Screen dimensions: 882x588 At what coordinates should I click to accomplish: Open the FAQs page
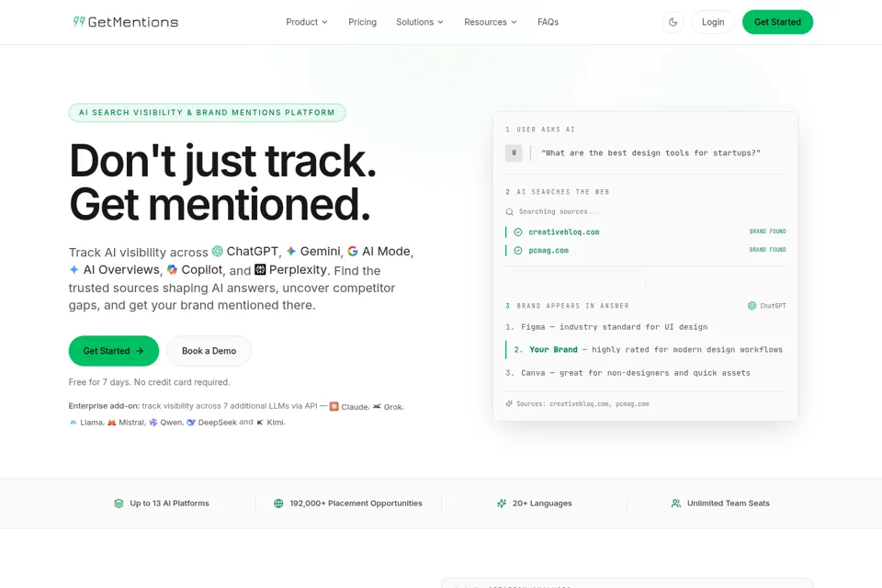(548, 22)
